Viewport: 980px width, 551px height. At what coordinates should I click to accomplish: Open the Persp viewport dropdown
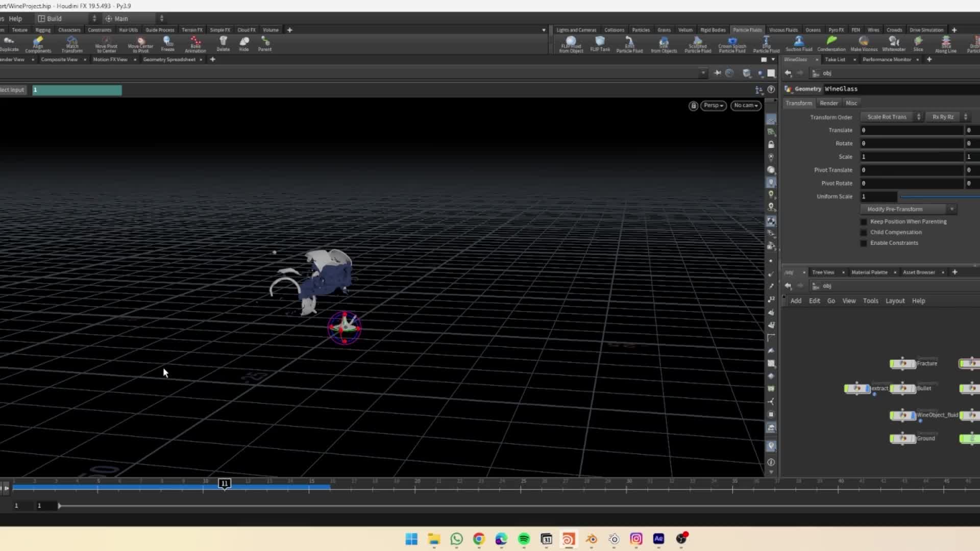(x=713, y=106)
